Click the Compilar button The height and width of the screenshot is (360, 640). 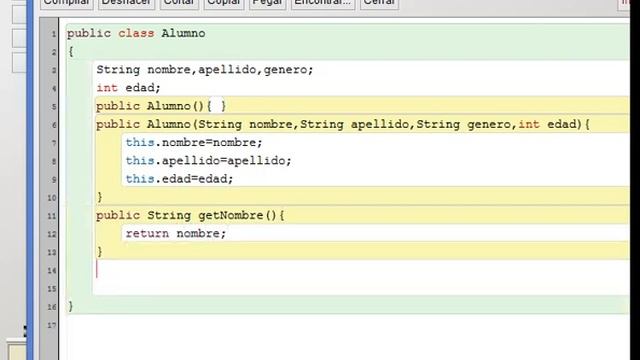coord(67,3)
